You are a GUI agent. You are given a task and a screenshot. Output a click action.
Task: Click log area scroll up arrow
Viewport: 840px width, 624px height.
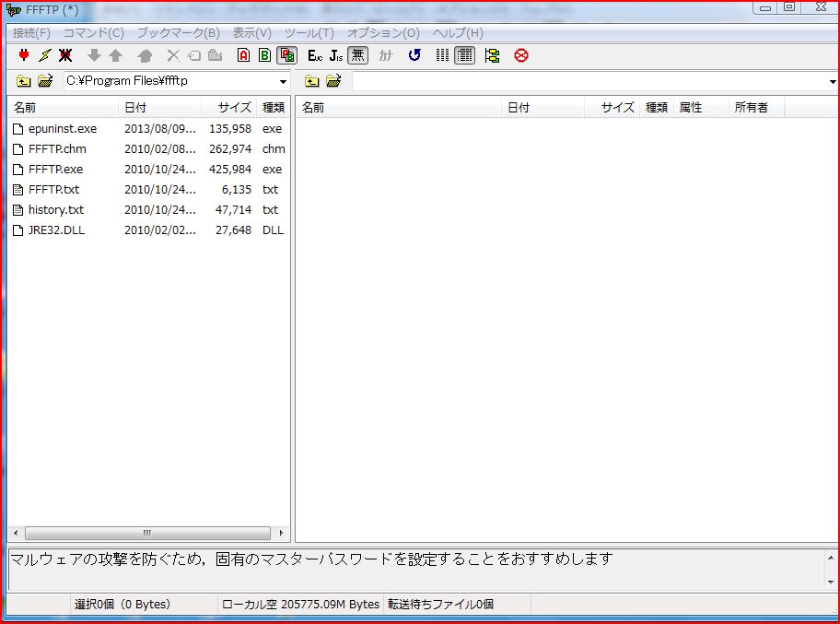[831, 558]
